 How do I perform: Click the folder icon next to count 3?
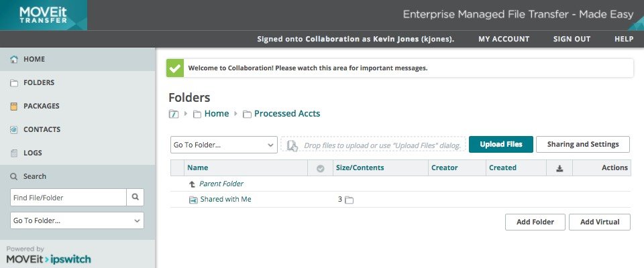[349, 200]
